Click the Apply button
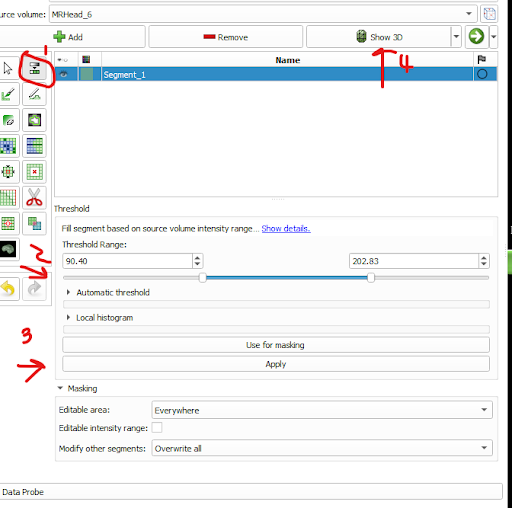 [276, 364]
